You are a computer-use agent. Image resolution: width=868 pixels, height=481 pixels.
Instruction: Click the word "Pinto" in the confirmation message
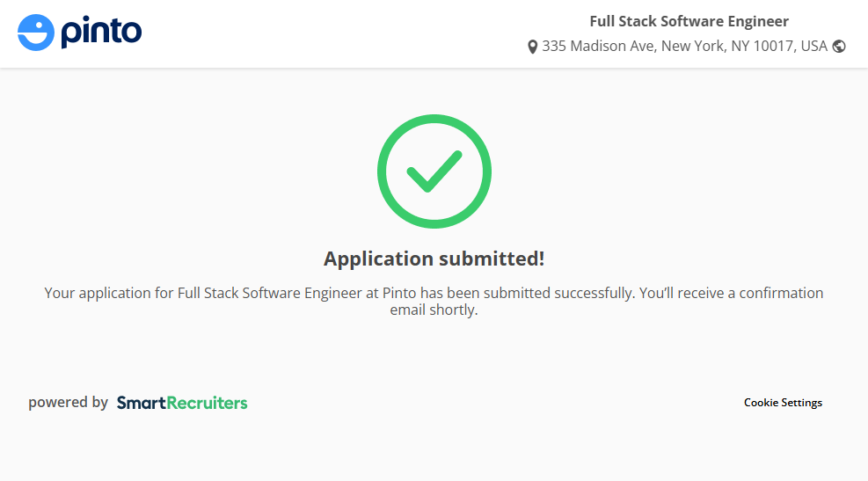coord(399,293)
